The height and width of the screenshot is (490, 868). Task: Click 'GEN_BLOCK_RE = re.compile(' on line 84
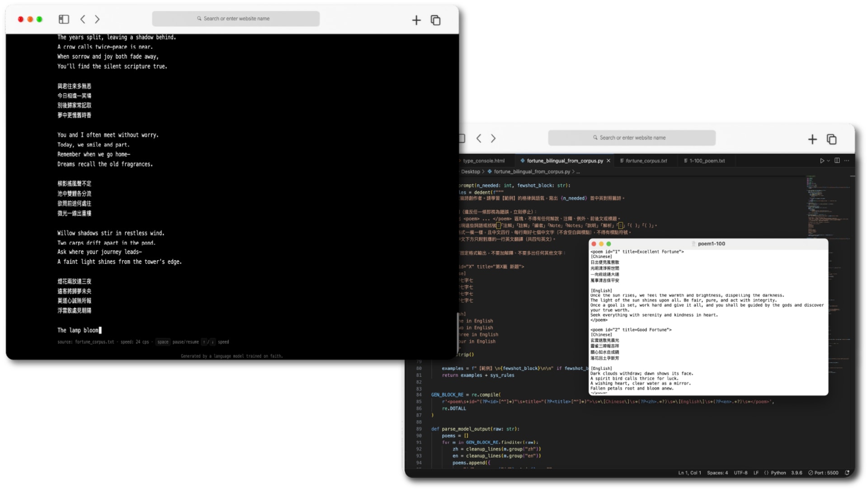pyautogui.click(x=466, y=395)
